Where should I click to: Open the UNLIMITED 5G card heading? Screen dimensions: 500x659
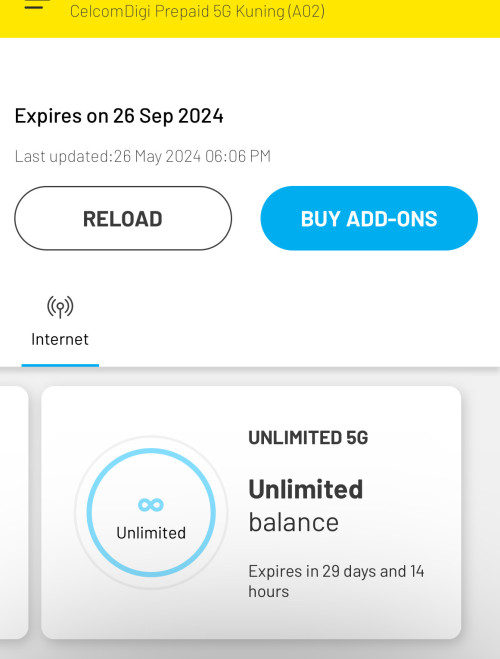pyautogui.click(x=308, y=438)
